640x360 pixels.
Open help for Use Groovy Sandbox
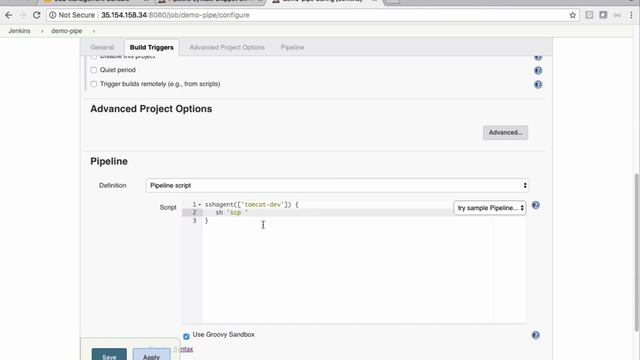coord(536,335)
